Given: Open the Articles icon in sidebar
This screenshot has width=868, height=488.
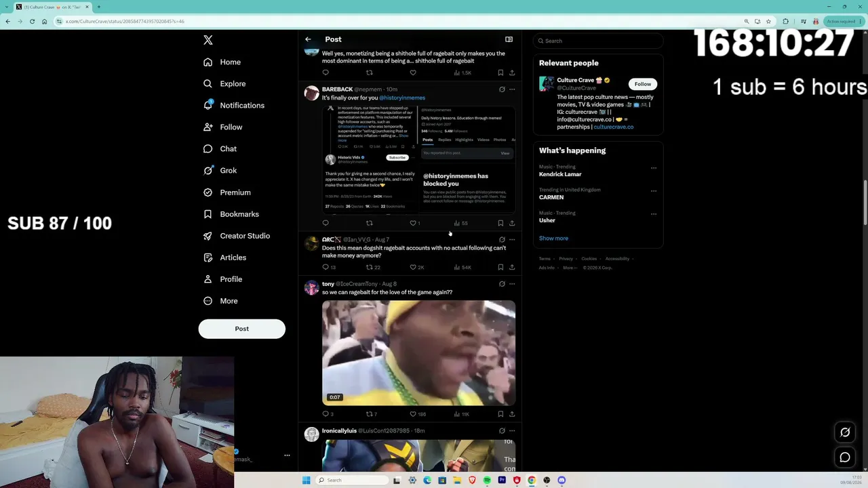Looking at the screenshot, I should click(x=208, y=258).
